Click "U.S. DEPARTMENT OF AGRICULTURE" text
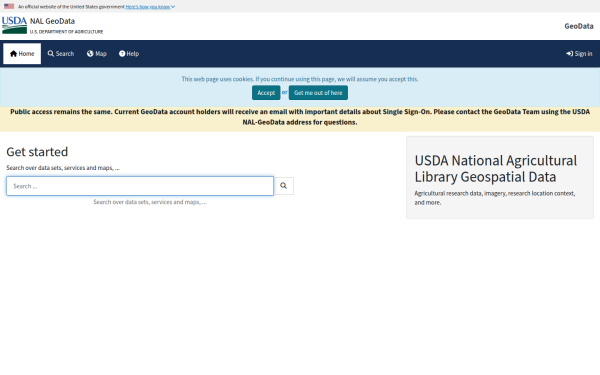Screen dimensions: 600x375 67,32
